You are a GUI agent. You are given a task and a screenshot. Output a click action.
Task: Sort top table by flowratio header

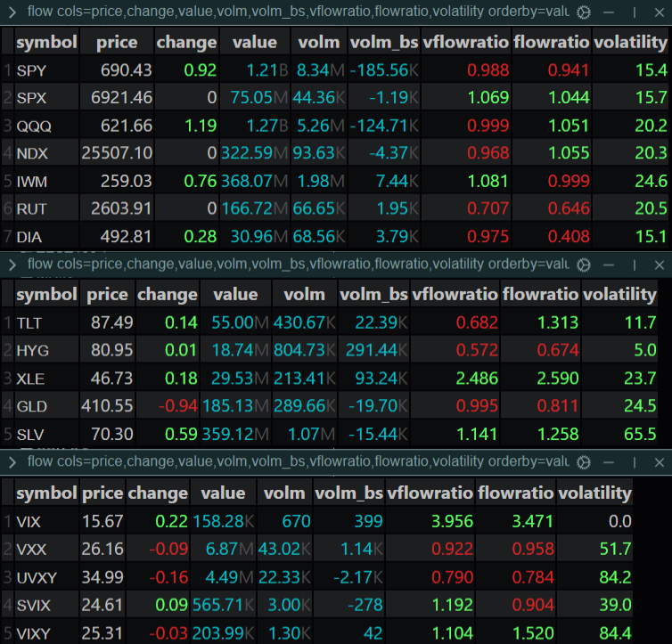click(x=551, y=42)
